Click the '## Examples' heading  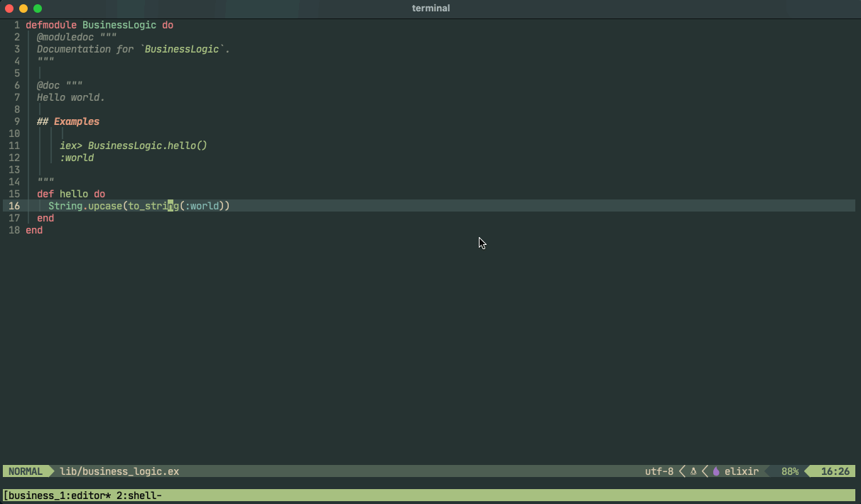tap(68, 121)
